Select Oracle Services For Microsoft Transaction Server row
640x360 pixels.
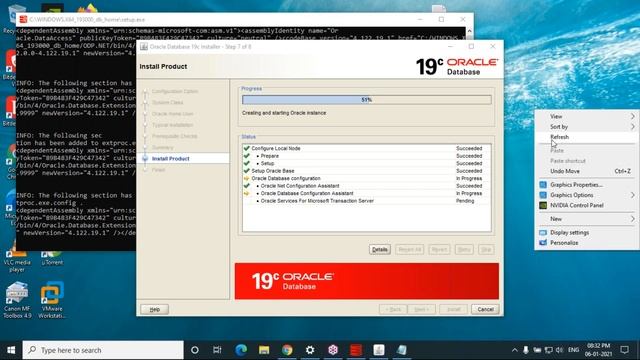367,201
